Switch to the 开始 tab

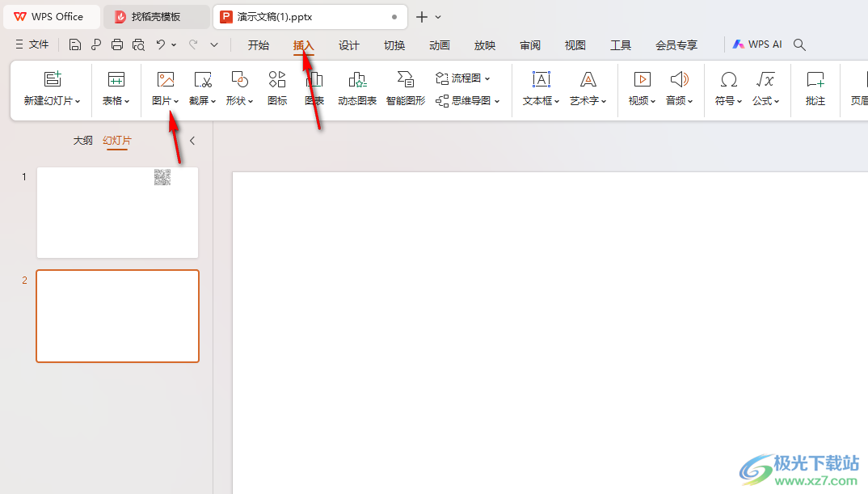coord(259,45)
